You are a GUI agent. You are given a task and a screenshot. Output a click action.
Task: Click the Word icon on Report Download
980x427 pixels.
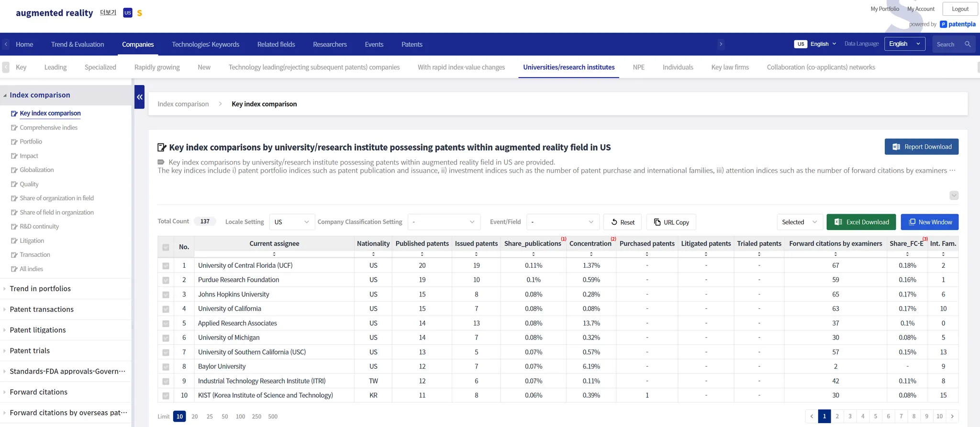[896, 147]
